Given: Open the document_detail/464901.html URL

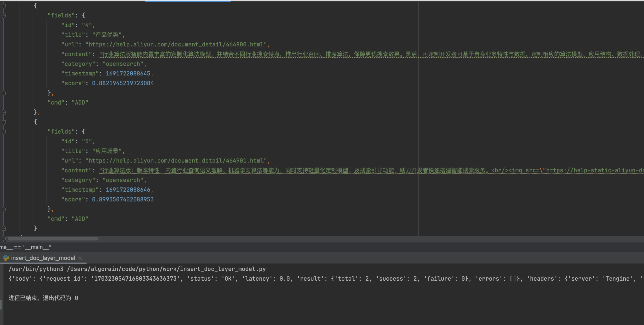Looking at the screenshot, I should click(176, 161).
